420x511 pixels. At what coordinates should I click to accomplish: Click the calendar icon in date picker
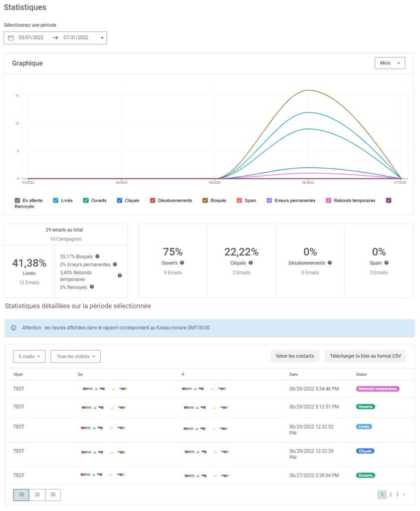tap(11, 38)
